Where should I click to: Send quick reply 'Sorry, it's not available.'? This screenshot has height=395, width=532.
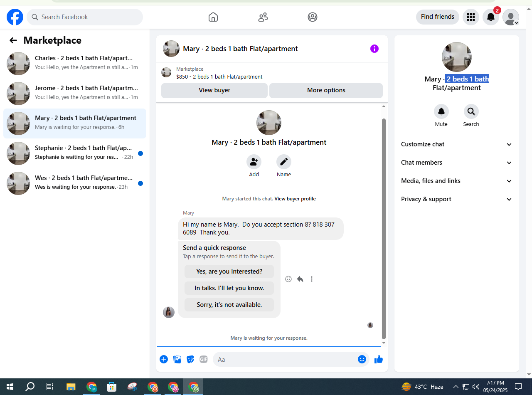pyautogui.click(x=229, y=305)
